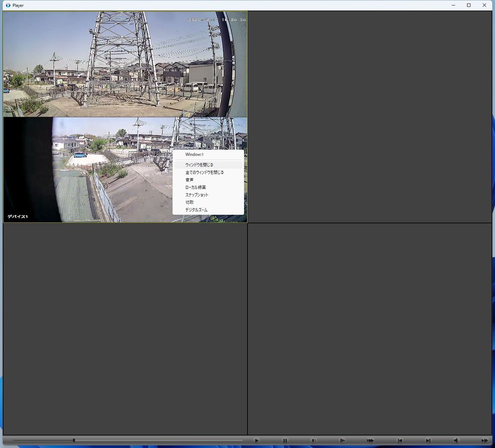Toggle 音声 in the context menu
The image size is (495, 448).
189,180
